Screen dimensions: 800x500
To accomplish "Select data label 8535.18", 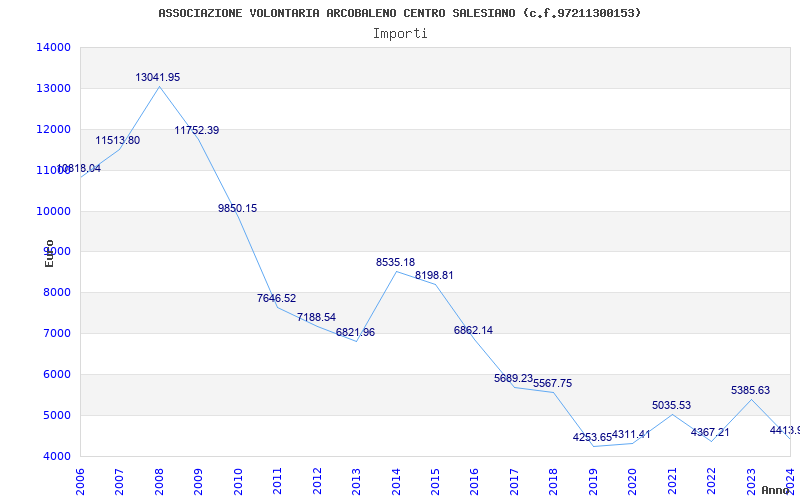I will tap(395, 262).
